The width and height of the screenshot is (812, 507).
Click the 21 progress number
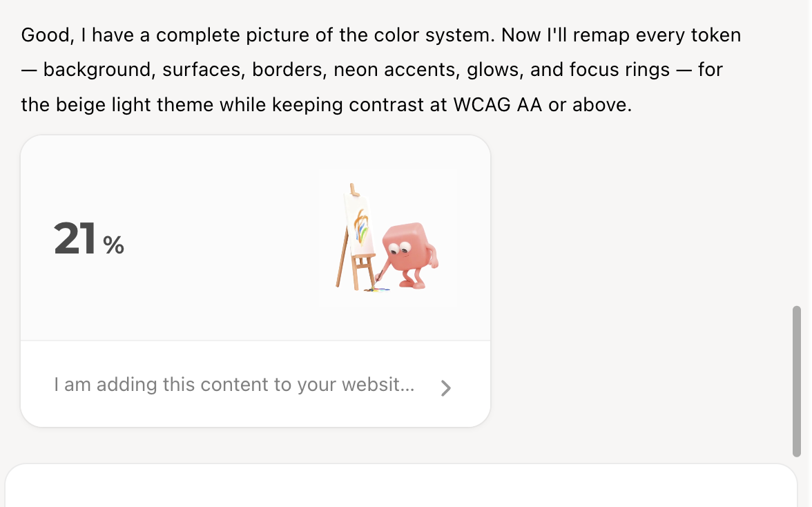point(75,239)
